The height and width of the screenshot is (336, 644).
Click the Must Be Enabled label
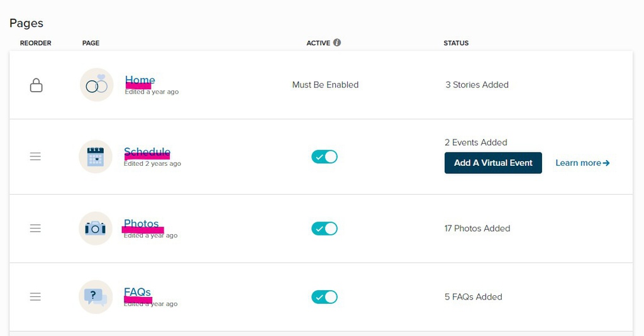pos(325,85)
